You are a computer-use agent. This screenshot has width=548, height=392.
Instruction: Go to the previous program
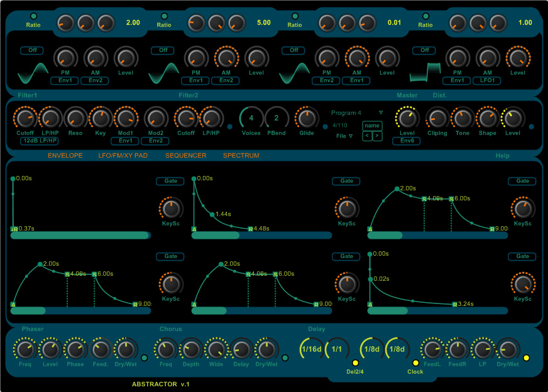pos(367,136)
